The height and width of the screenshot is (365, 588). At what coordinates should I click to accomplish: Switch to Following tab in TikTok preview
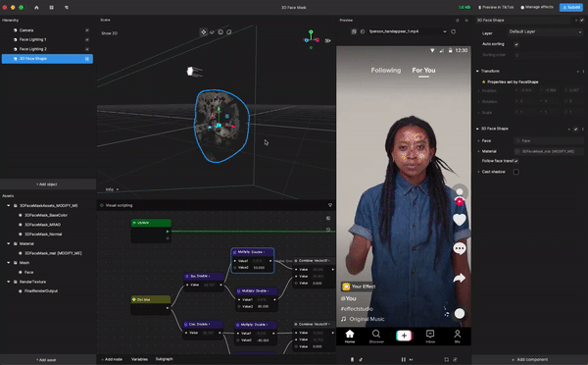pos(386,71)
